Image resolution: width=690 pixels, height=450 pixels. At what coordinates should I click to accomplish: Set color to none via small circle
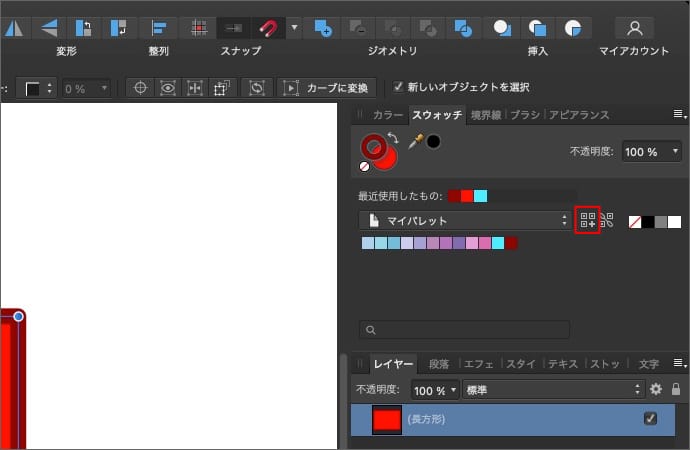point(365,167)
